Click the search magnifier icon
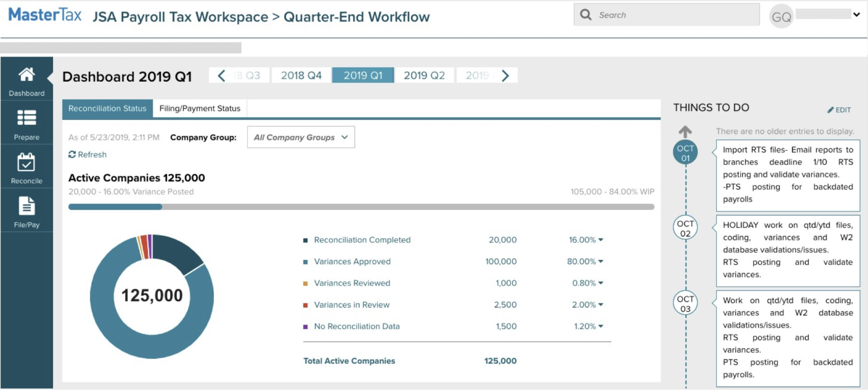Image resolution: width=868 pixels, height=390 pixels. (x=586, y=15)
